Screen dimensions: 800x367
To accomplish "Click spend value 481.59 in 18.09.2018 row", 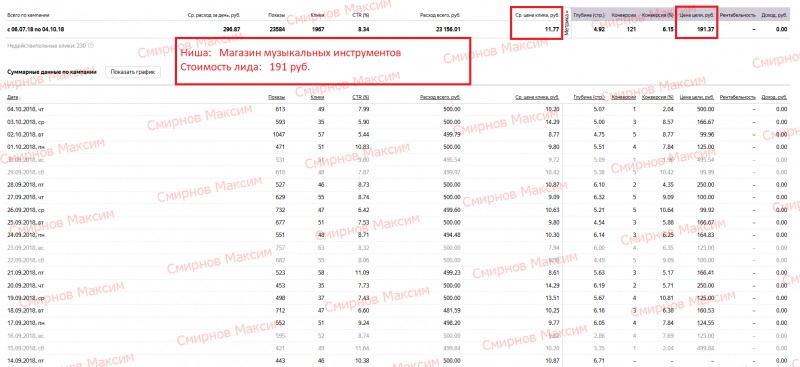I will pos(453,310).
